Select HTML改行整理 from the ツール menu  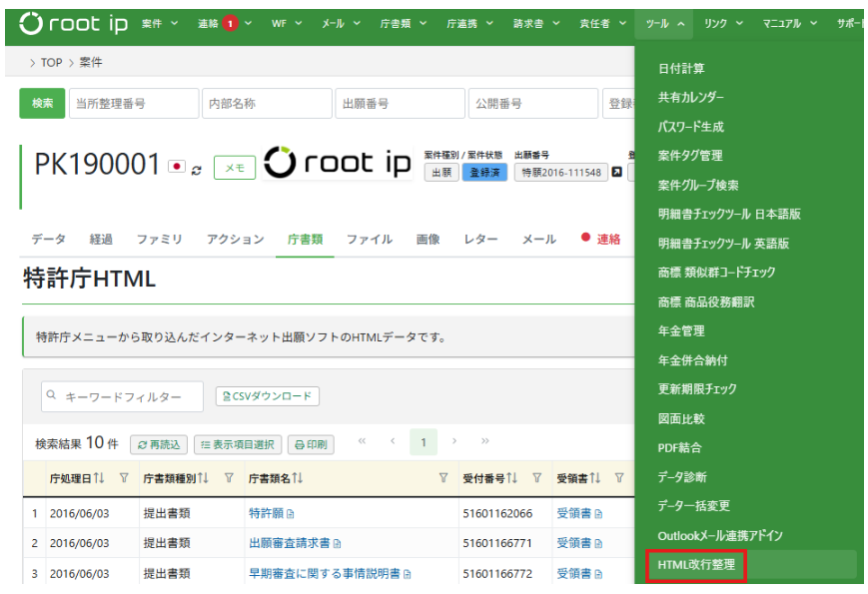(x=696, y=564)
